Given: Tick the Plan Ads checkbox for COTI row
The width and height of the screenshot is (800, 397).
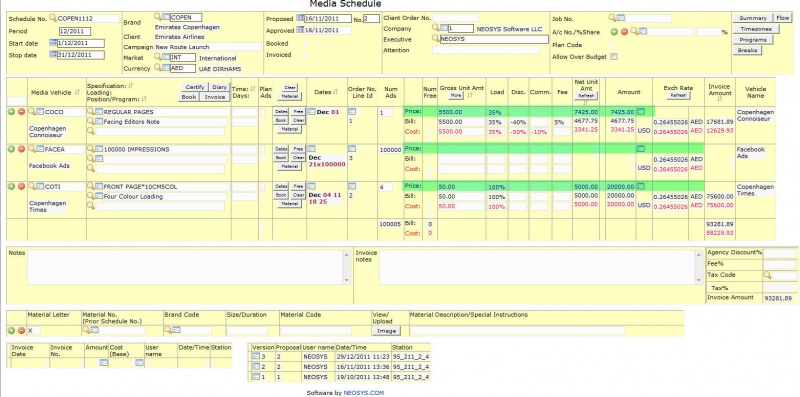Looking at the screenshot, I should (262, 187).
